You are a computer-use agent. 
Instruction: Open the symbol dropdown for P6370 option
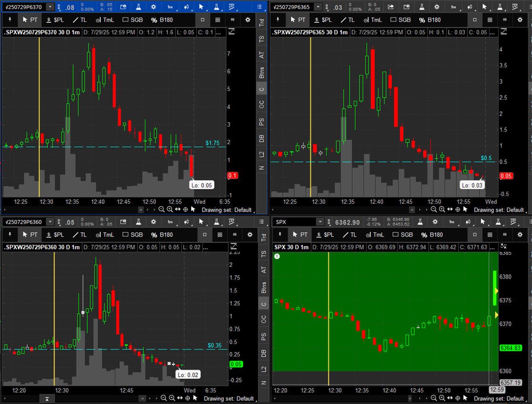point(50,7)
